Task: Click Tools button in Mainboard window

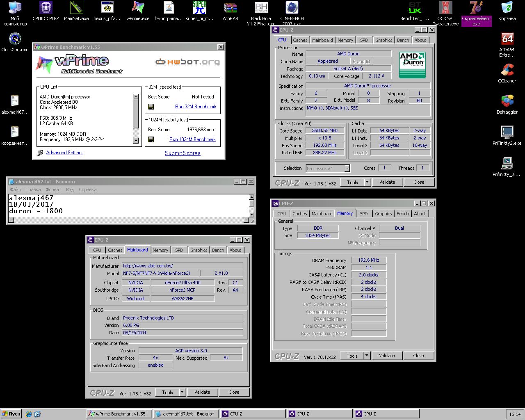Action: click(167, 392)
